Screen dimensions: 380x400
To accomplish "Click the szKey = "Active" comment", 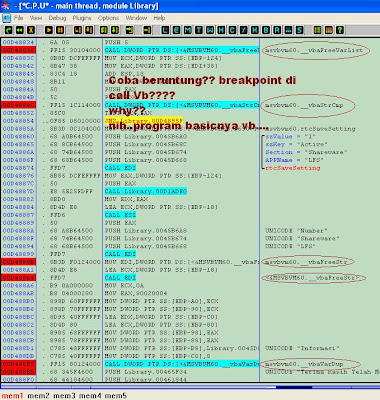I will 296,144.
